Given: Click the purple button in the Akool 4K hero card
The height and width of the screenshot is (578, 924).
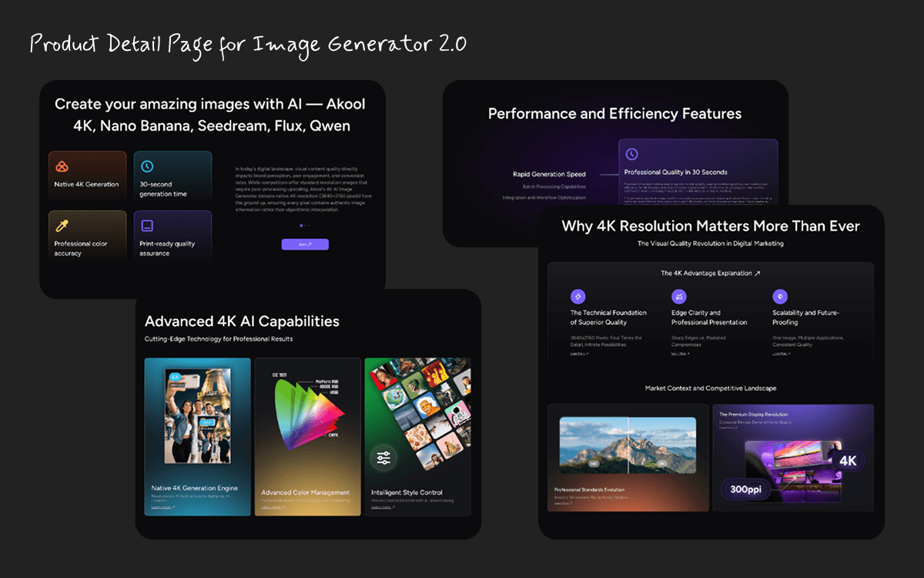Looking at the screenshot, I should 305,244.
